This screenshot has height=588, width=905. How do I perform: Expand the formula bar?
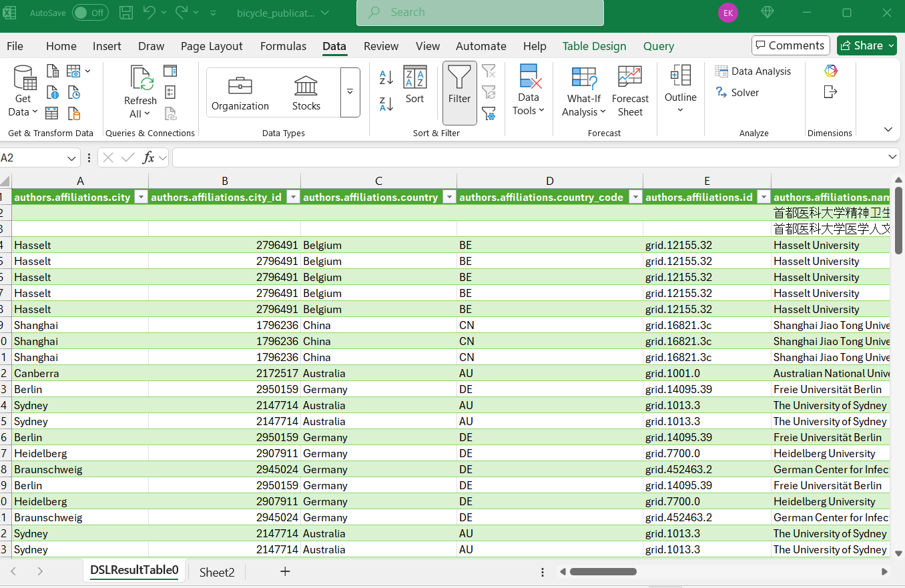point(893,158)
